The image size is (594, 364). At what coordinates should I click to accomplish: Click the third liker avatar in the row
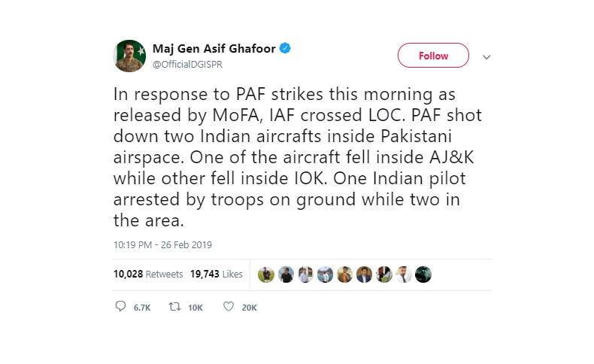click(x=305, y=275)
